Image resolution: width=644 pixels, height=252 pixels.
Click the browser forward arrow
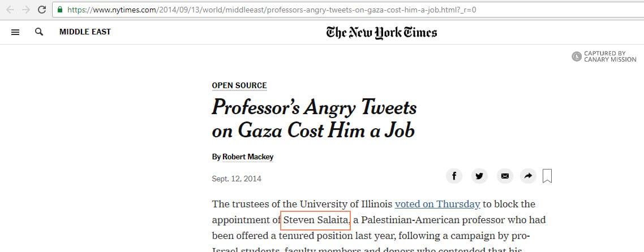tap(25, 10)
